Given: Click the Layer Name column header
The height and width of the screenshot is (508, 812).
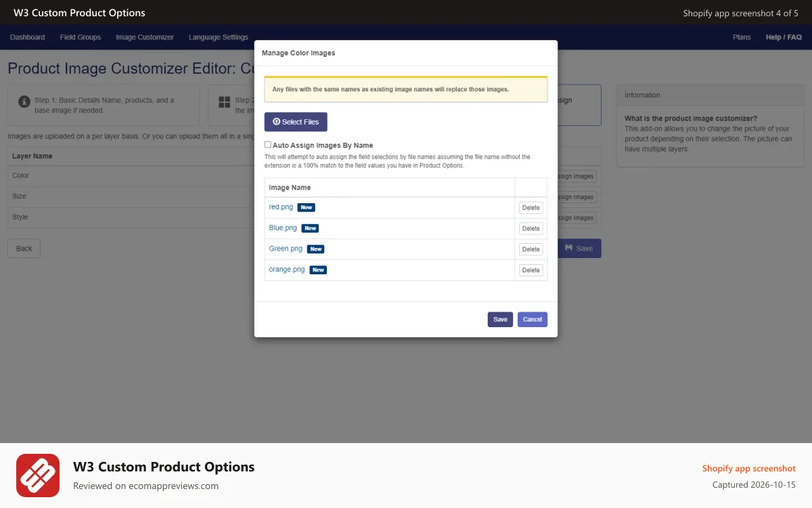Looking at the screenshot, I should point(32,156).
